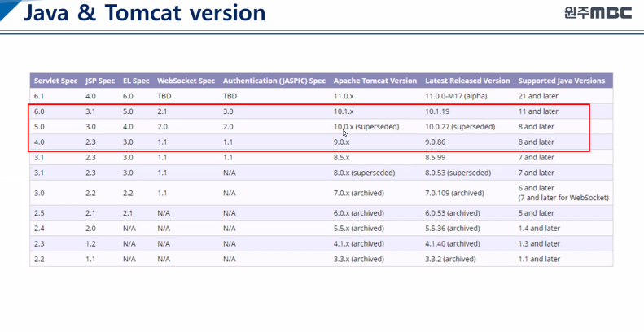This screenshot has width=644, height=332.
Task: Click Servlet Spec '4.0' in the 9.0.x row
Action: pyautogui.click(x=39, y=142)
